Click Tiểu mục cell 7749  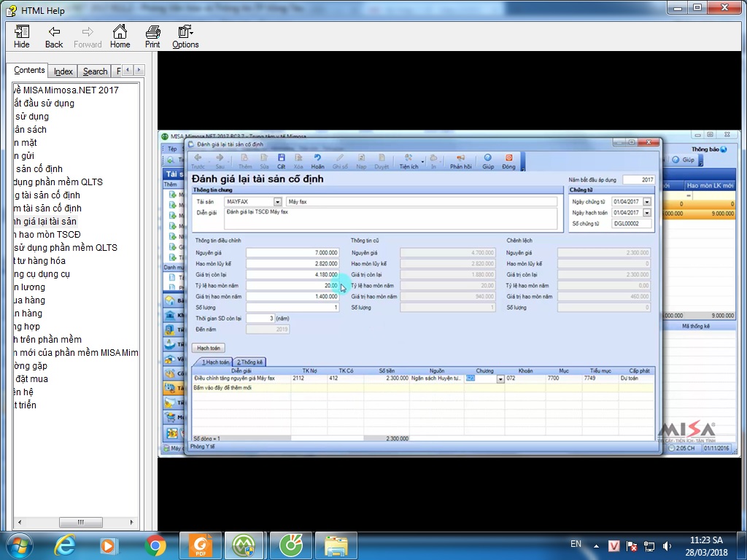tap(600, 378)
